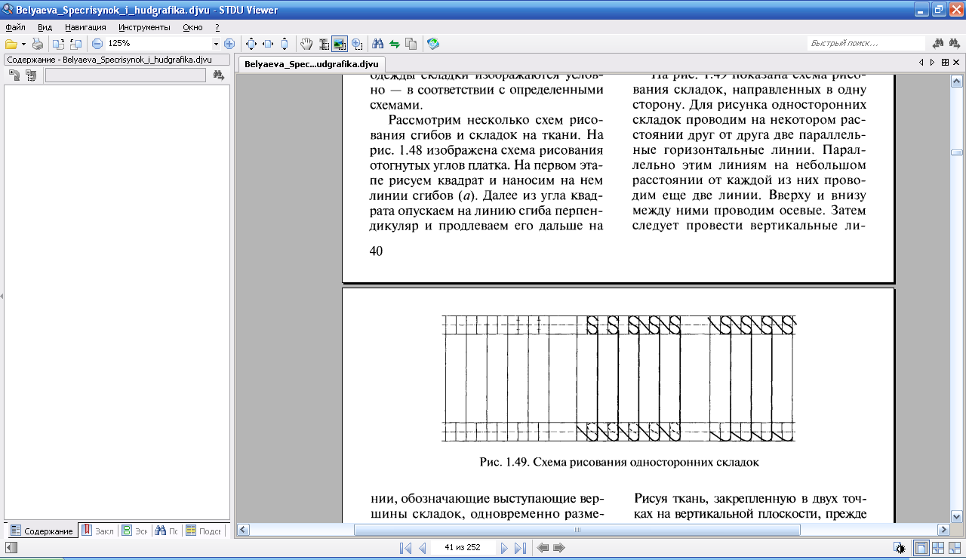Click the contents panel search field
Viewport: 966px width, 560px height.
pos(125,75)
